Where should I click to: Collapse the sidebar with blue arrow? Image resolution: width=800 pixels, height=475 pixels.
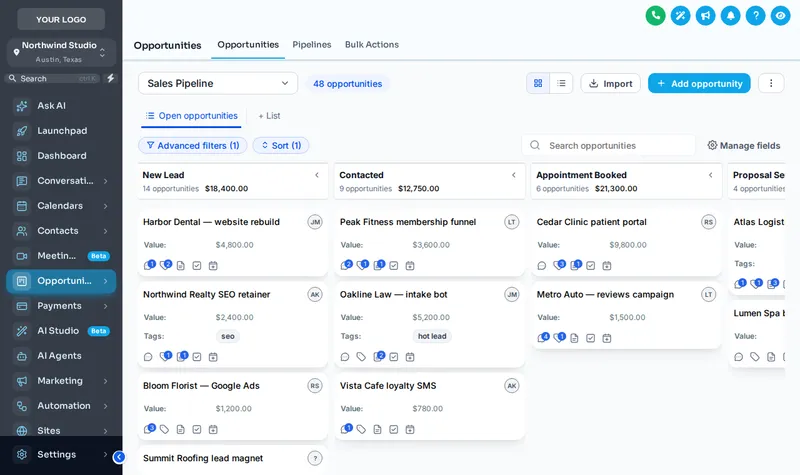pos(119,457)
